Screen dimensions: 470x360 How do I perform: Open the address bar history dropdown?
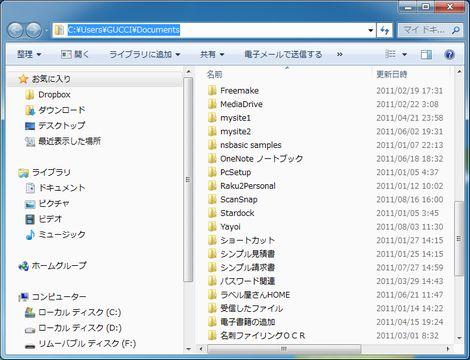370,30
